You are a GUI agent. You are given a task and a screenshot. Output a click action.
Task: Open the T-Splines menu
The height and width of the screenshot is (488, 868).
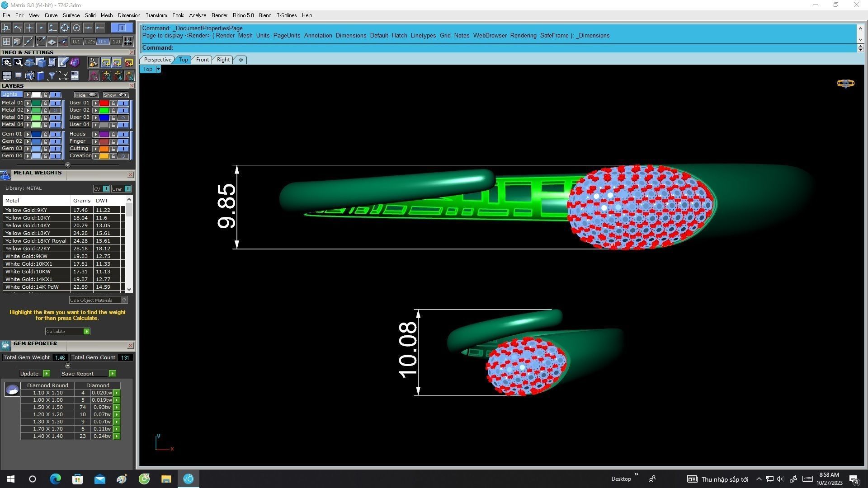tap(286, 15)
